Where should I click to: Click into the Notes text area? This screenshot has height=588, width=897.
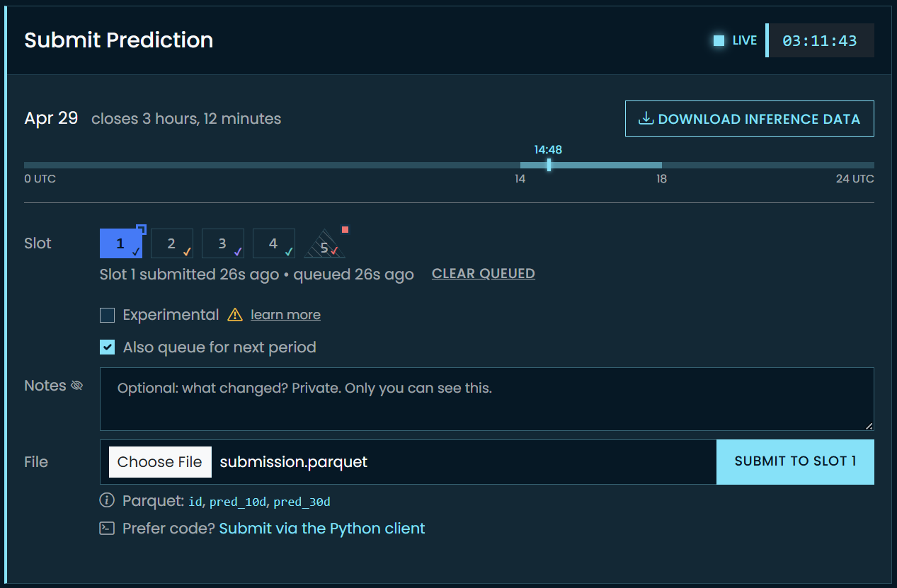[x=487, y=399]
